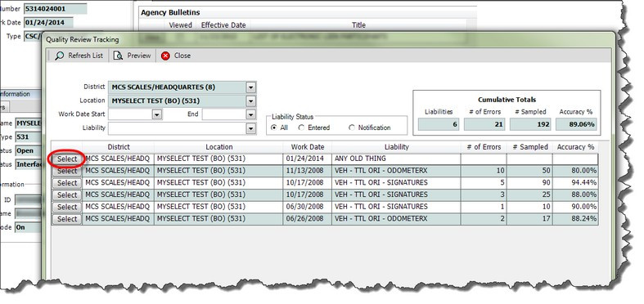
Task: Click the Work Date column header
Action: click(307, 147)
